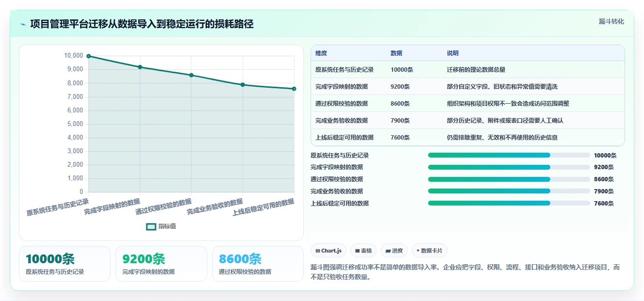Click the 数据卡片 tag pill
Screen dimensions: 644x301
[429, 251]
